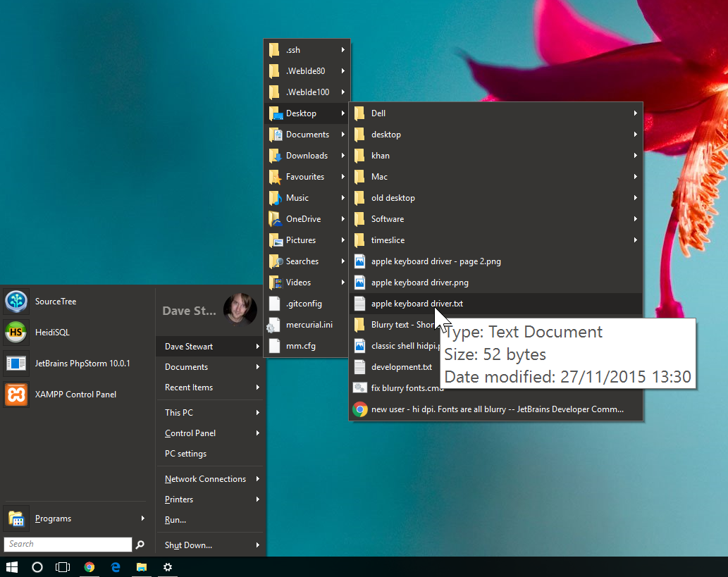Choose Run... from the start menu
Image resolution: width=728 pixels, height=577 pixels.
[175, 520]
